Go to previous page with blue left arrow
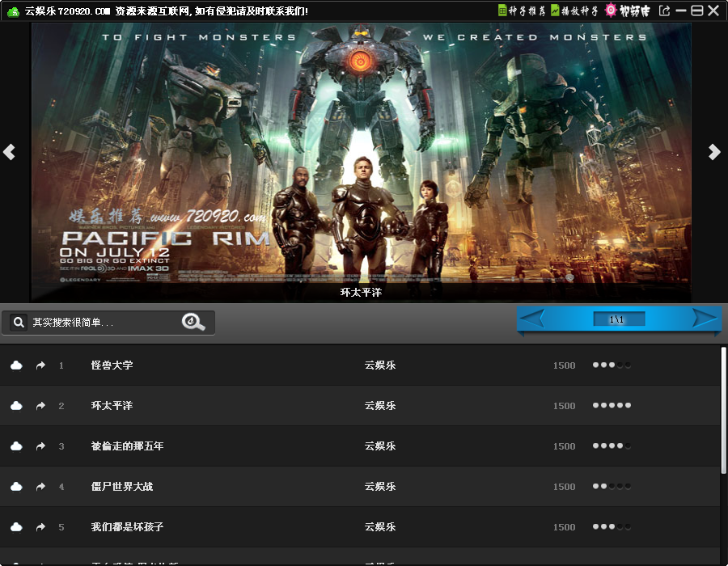 point(531,319)
